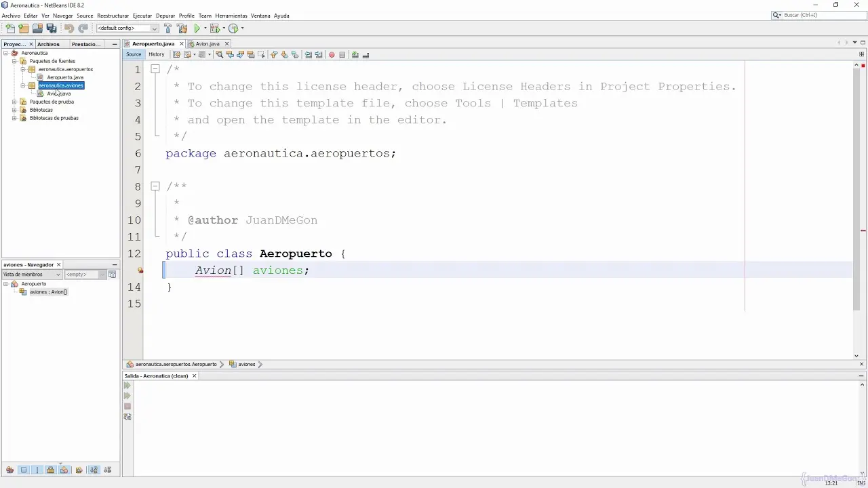
Task: Click the Undo arrow in main toolbar
Action: pos(68,28)
